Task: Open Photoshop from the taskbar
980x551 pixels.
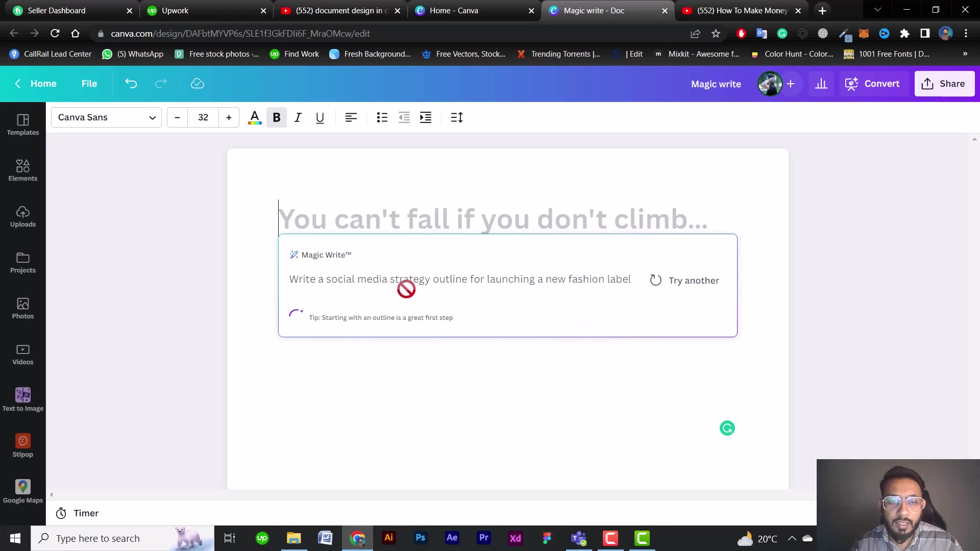Action: [x=421, y=538]
